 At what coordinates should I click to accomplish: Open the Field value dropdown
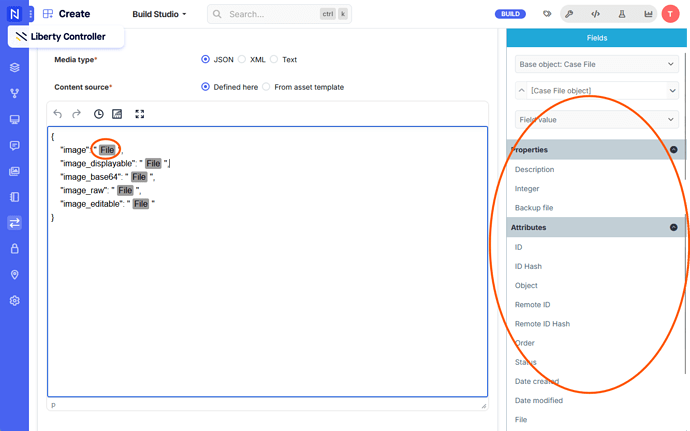(597, 119)
